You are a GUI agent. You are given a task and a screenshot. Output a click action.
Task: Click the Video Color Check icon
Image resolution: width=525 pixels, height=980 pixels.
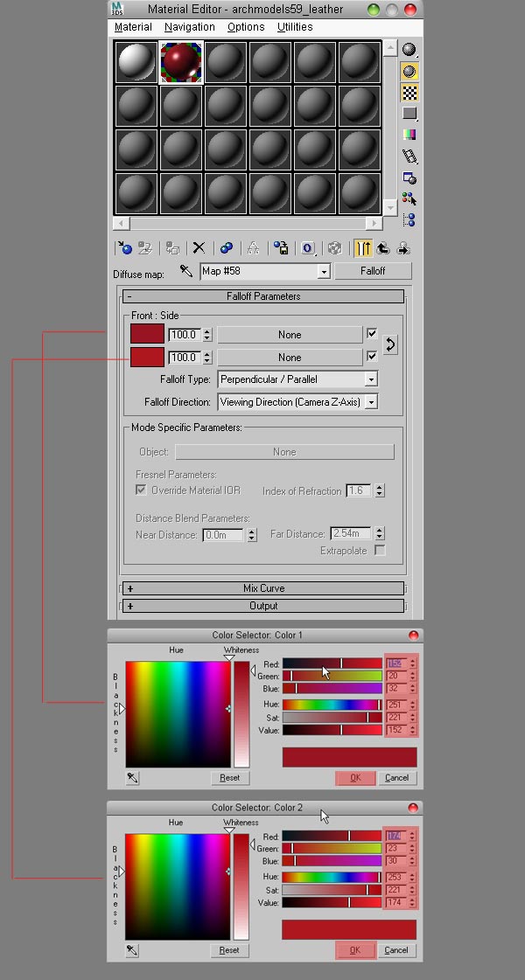pyautogui.click(x=409, y=135)
